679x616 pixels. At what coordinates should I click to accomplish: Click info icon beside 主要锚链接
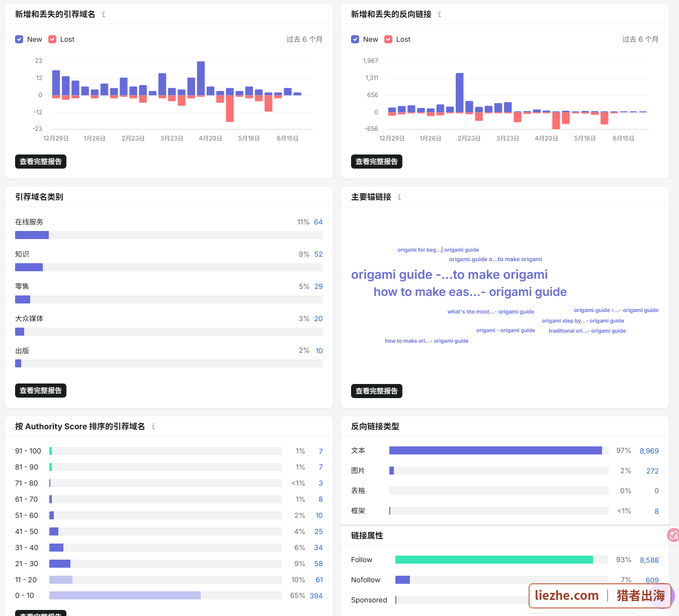399,197
